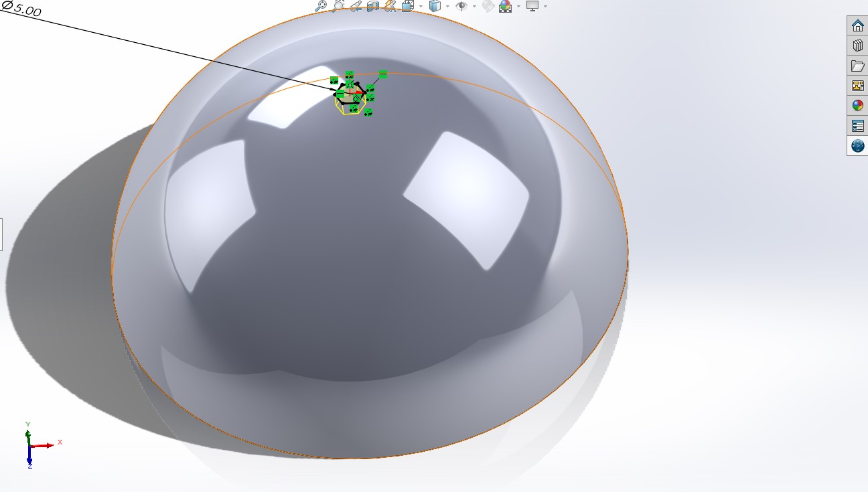
Task: Open the Custom Properties tab
Action: [x=857, y=125]
